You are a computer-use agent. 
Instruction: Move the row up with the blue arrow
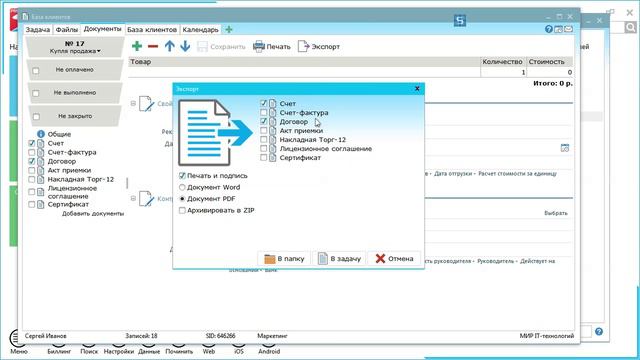pyautogui.click(x=169, y=47)
